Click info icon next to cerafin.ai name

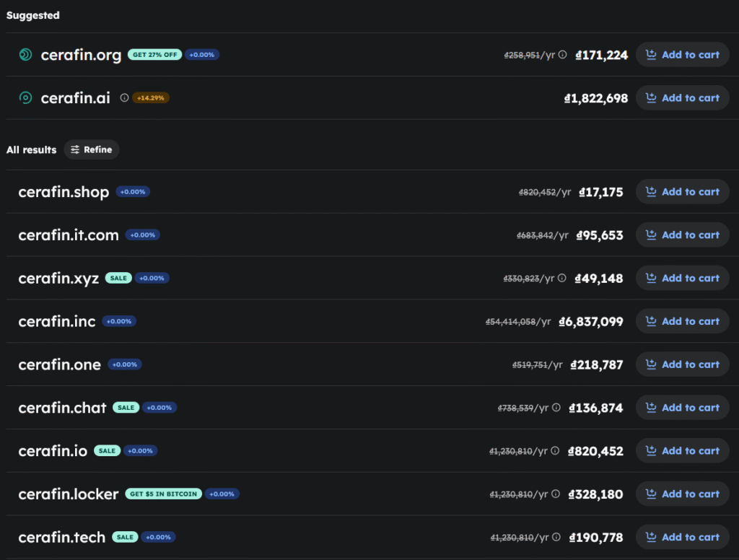point(124,98)
